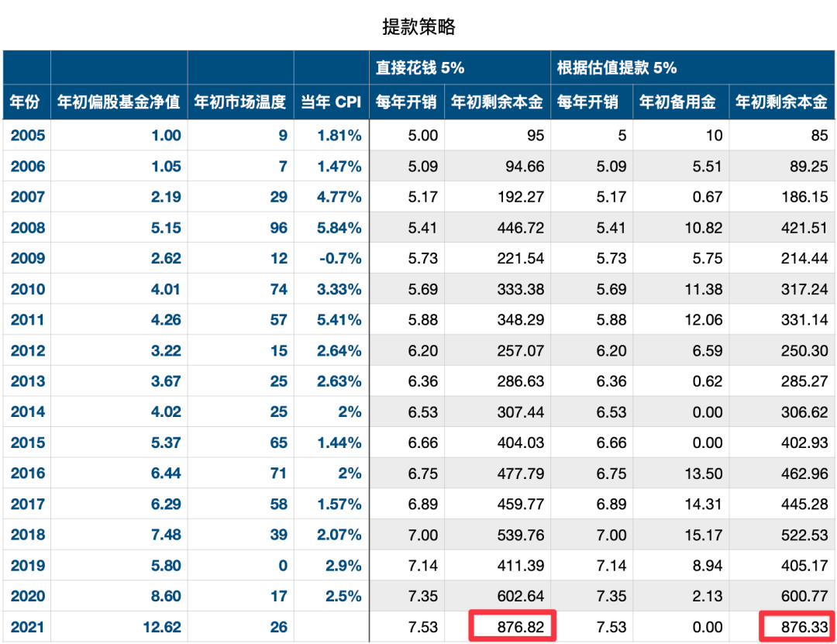
Task: Click the 2008 year cell
Action: (x=27, y=228)
